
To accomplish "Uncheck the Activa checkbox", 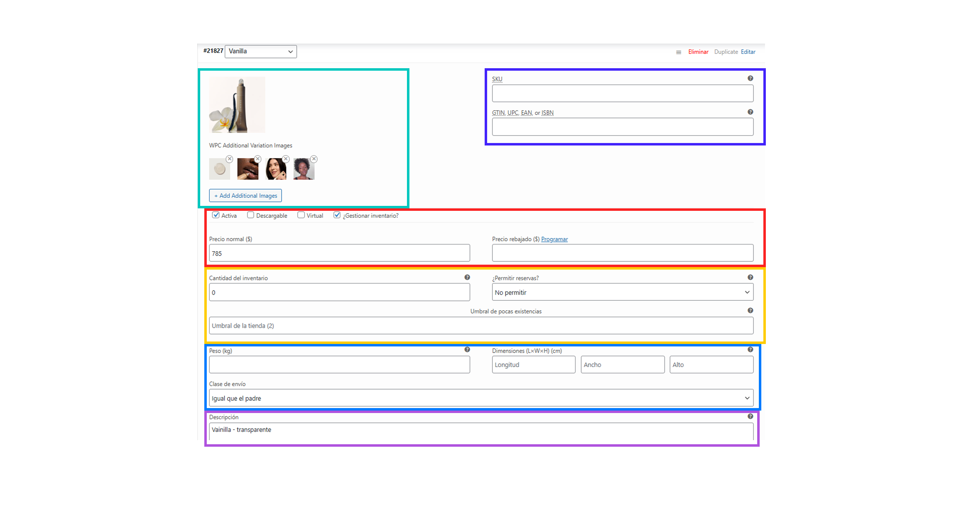I will (x=216, y=215).
